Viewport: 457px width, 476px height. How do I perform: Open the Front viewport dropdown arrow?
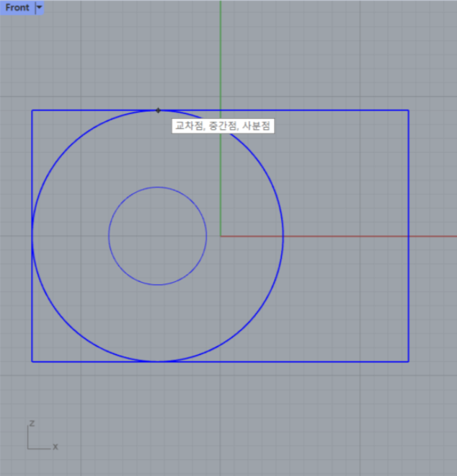(x=40, y=7)
